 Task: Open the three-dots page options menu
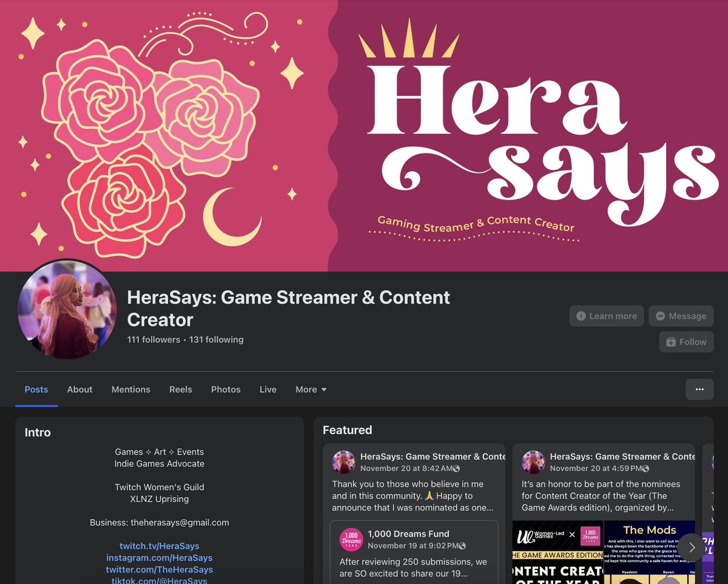pyautogui.click(x=699, y=389)
